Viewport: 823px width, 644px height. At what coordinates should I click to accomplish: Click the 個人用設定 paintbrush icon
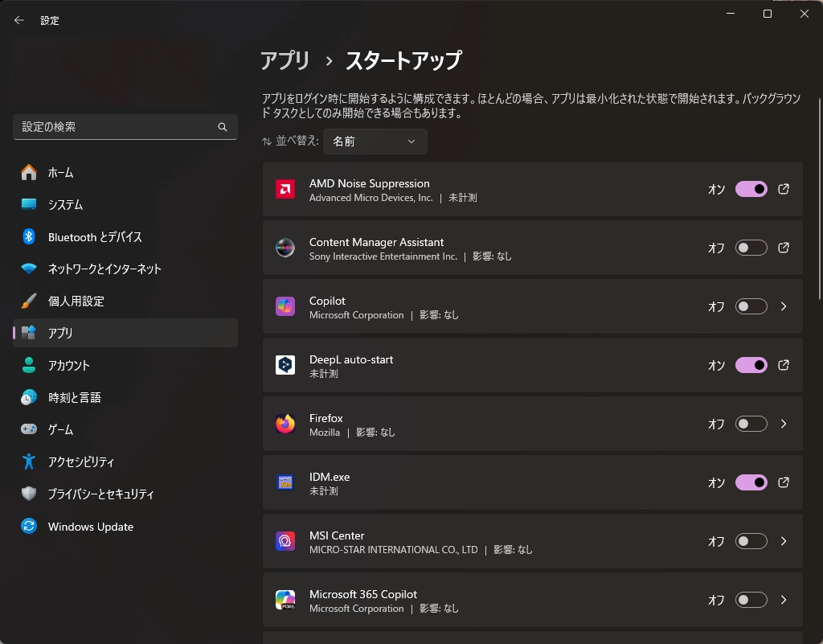(29, 301)
